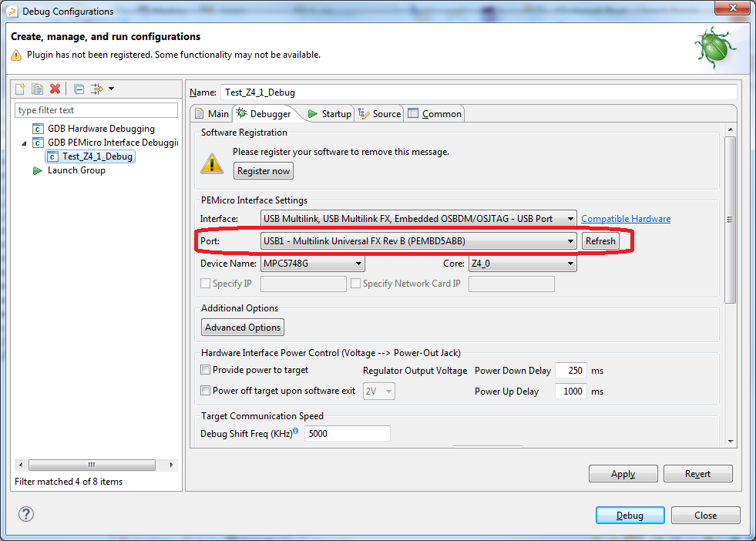Click the Register now button
The width and height of the screenshot is (756, 541).
click(263, 170)
